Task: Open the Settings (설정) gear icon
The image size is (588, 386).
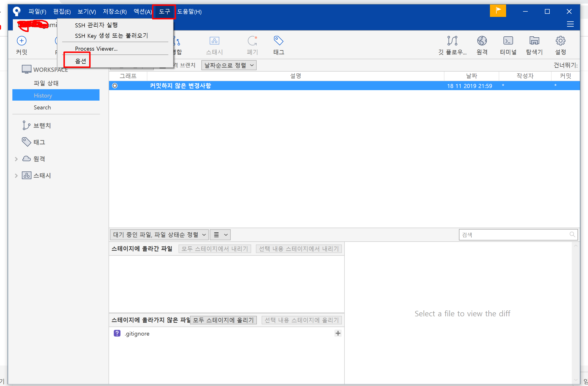Action: click(x=560, y=41)
